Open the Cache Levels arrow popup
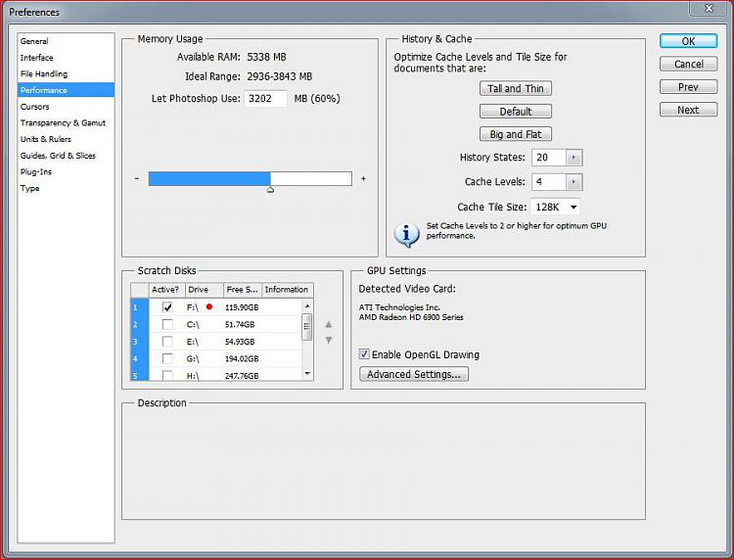The width and height of the screenshot is (734, 560). 573,182
